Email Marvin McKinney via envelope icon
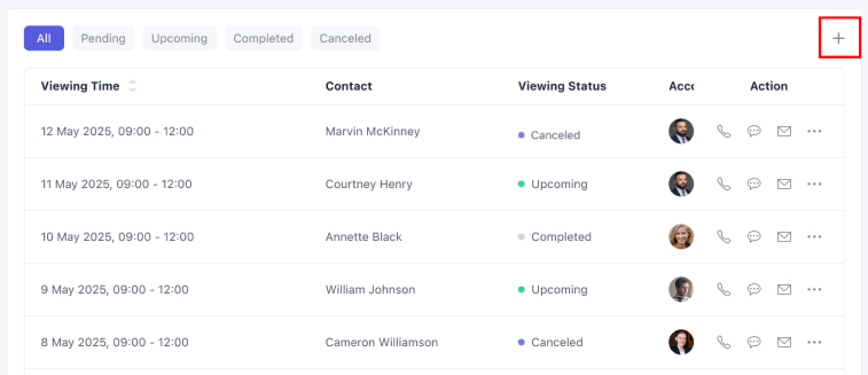Image resolution: width=868 pixels, height=375 pixels. 784,131
